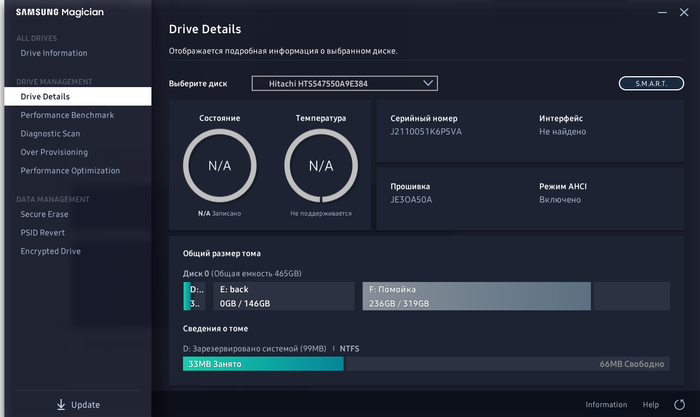Click the Состояние N/A gauge

click(217, 166)
